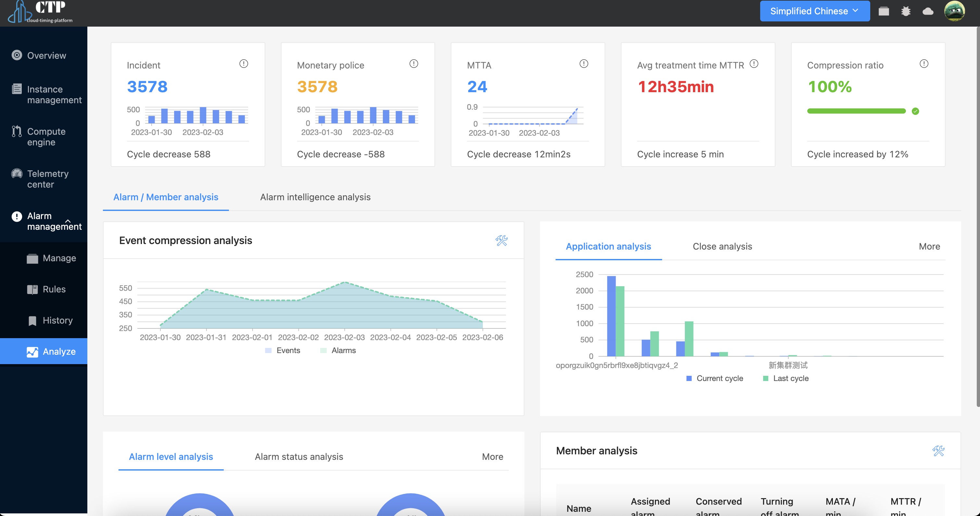The image size is (980, 516).
Task: Select Analyze menu item
Action: tap(44, 351)
